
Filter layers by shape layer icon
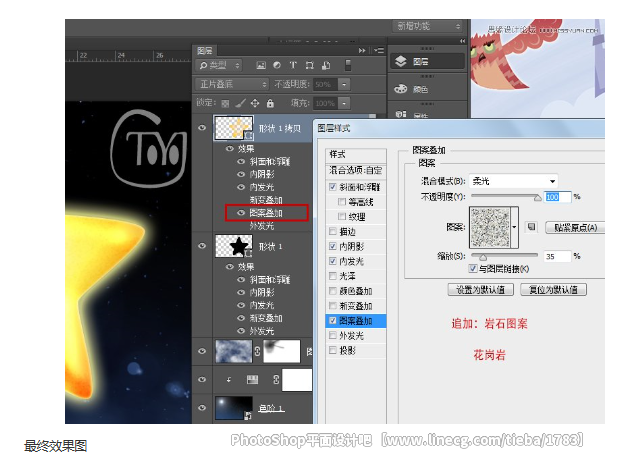pyautogui.click(x=310, y=65)
